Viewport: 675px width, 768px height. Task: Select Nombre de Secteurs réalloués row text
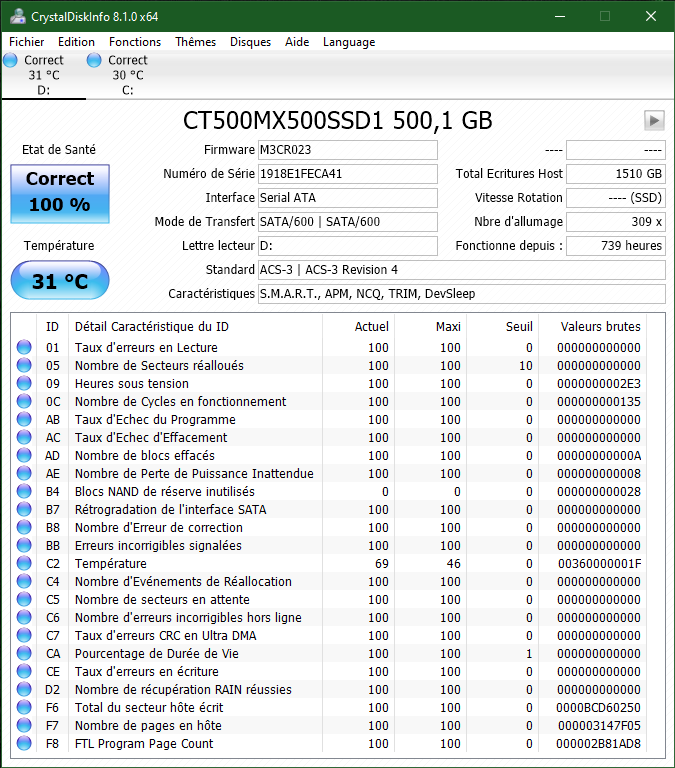pos(159,365)
